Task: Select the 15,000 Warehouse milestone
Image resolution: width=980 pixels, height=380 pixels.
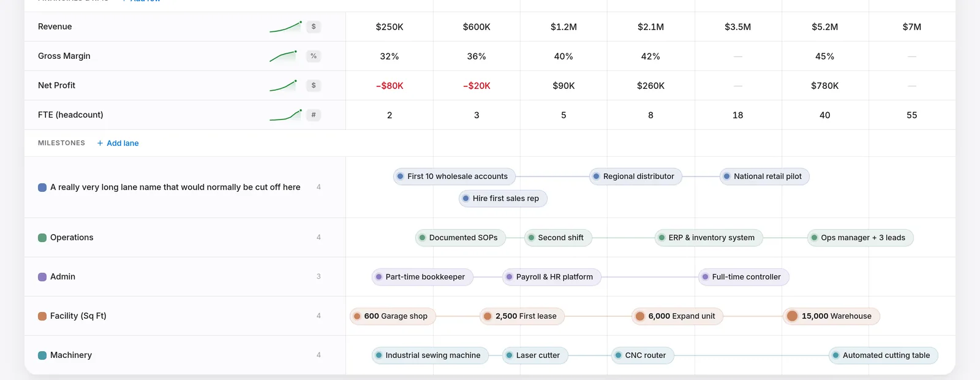Action: coord(831,316)
